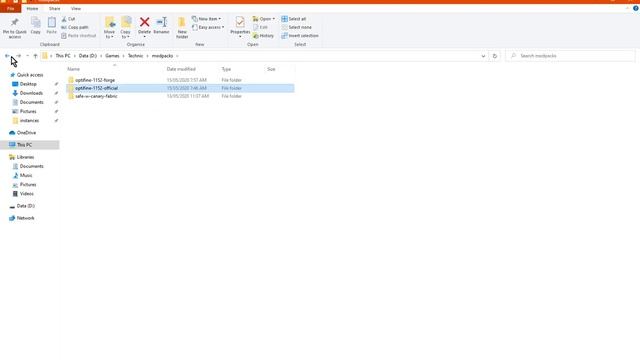Image resolution: width=640 pixels, height=360 pixels.
Task: Click Paste shortcut in the ribbon
Action: (x=79, y=36)
